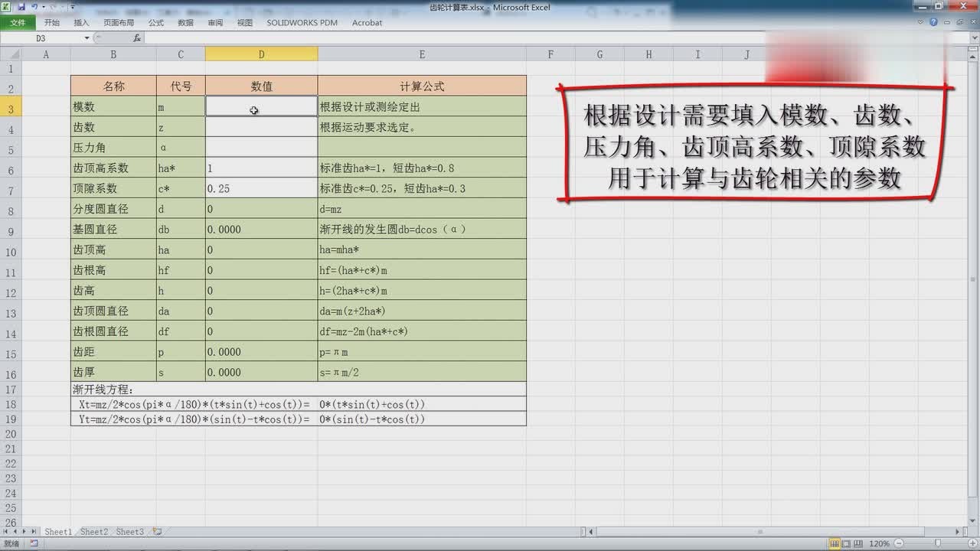980x551 pixels.
Task: Minimize the workbook window inside Excel
Action: 947,22
